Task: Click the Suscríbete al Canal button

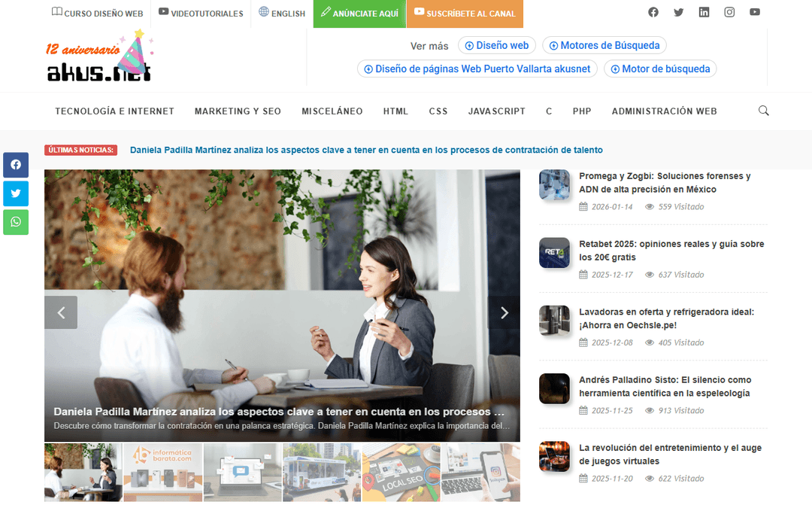Action: click(x=465, y=14)
